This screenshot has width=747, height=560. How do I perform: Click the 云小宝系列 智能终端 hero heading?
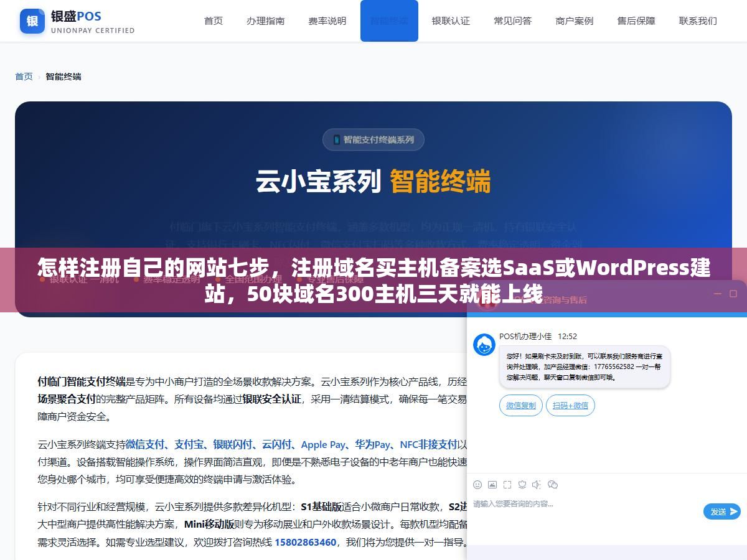(x=374, y=182)
